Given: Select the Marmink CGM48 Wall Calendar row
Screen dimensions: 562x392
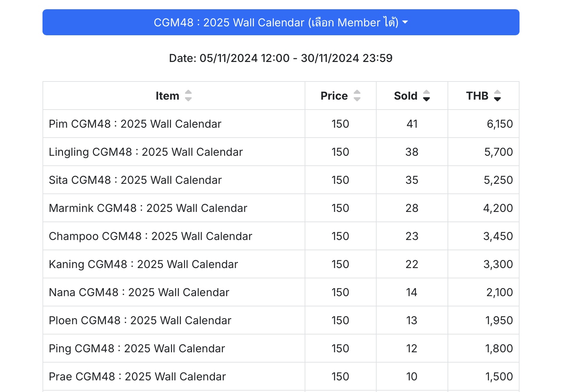Looking at the screenshot, I should click(x=281, y=208).
